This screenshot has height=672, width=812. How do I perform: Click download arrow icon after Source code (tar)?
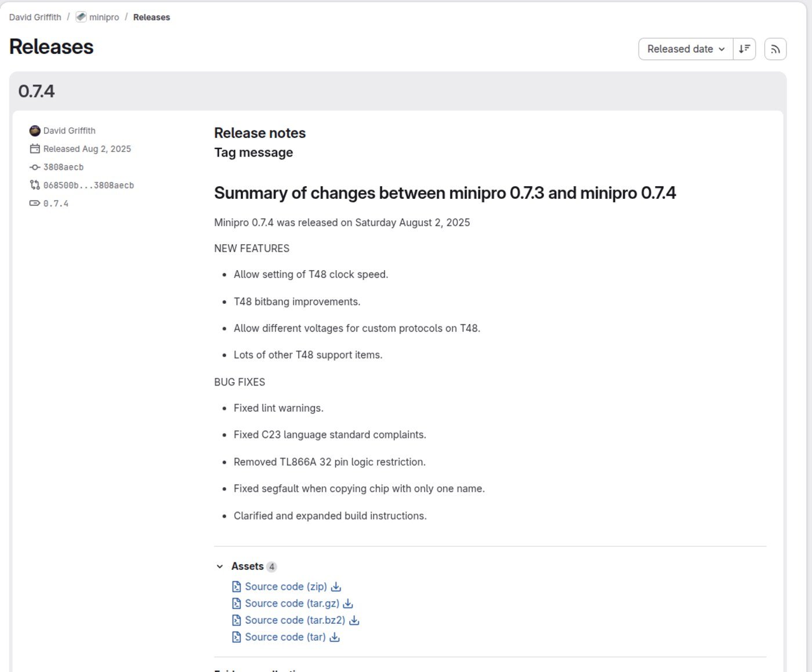[335, 637]
